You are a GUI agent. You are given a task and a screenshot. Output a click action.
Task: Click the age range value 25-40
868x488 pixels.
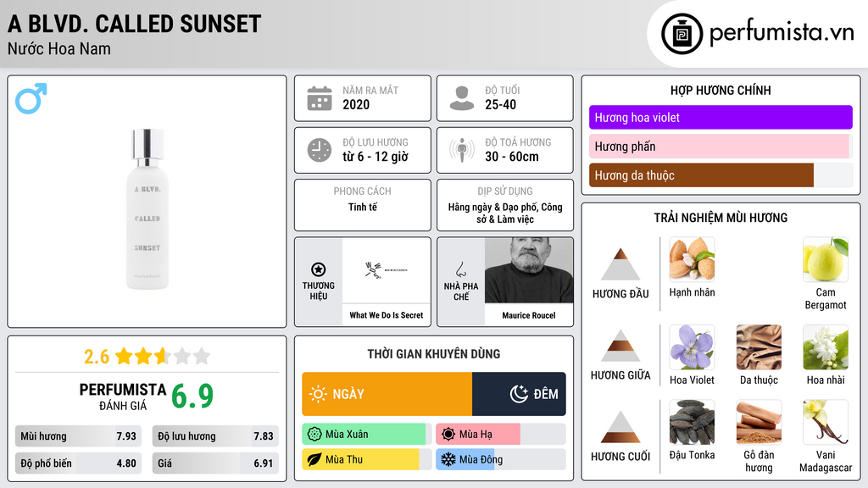[x=500, y=104]
